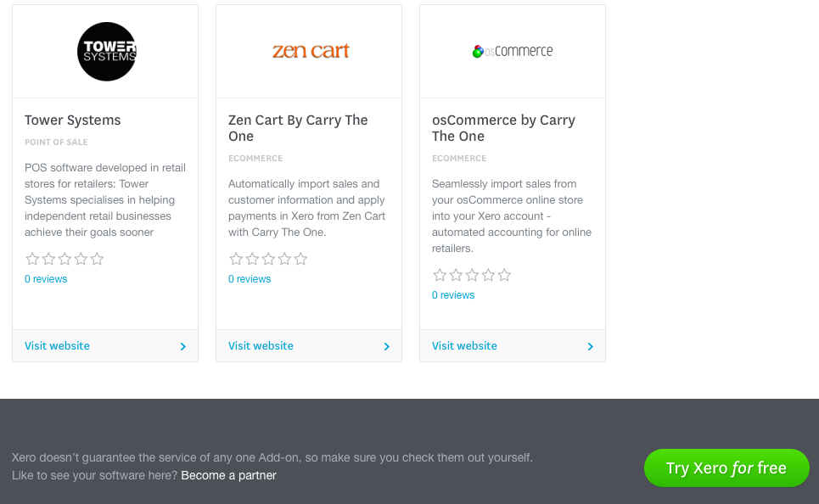Open Zen Cart By Carry The One title
Viewport: 819px width, 504px height.
[x=298, y=128]
